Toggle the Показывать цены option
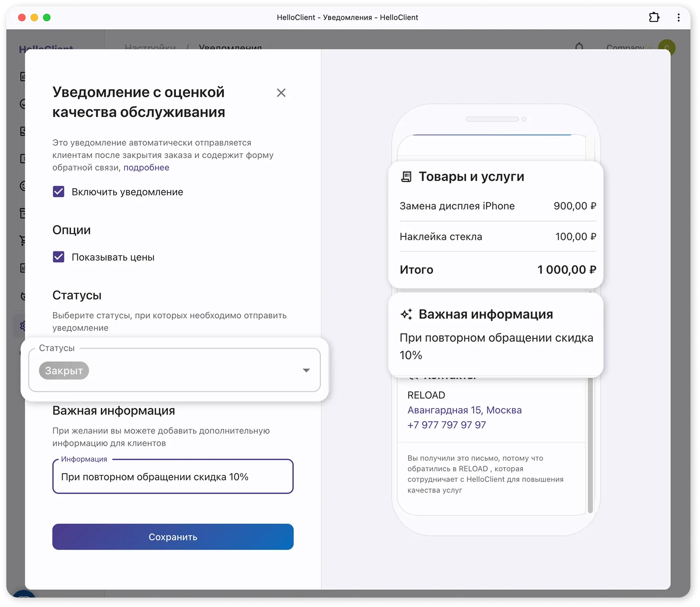Image resolution: width=700 pixels, height=607 pixels. (59, 257)
